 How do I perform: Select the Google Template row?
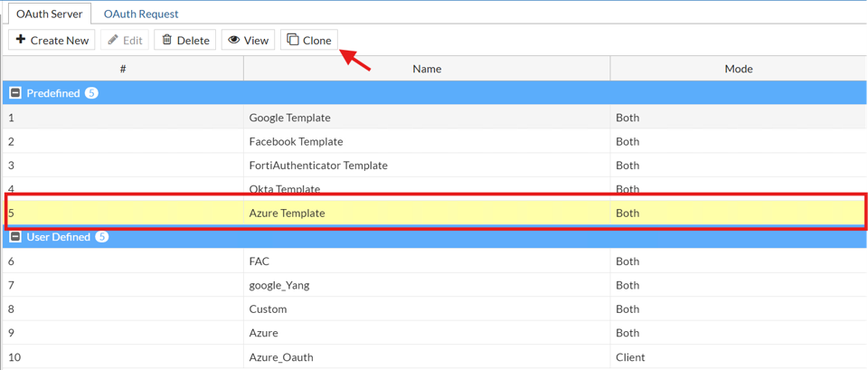coord(289,118)
